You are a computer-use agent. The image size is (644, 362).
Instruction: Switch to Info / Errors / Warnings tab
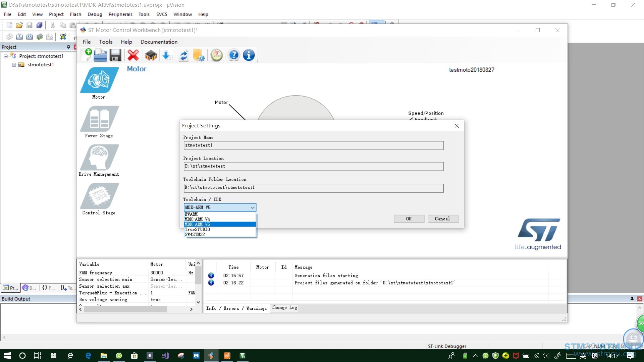[236, 308]
